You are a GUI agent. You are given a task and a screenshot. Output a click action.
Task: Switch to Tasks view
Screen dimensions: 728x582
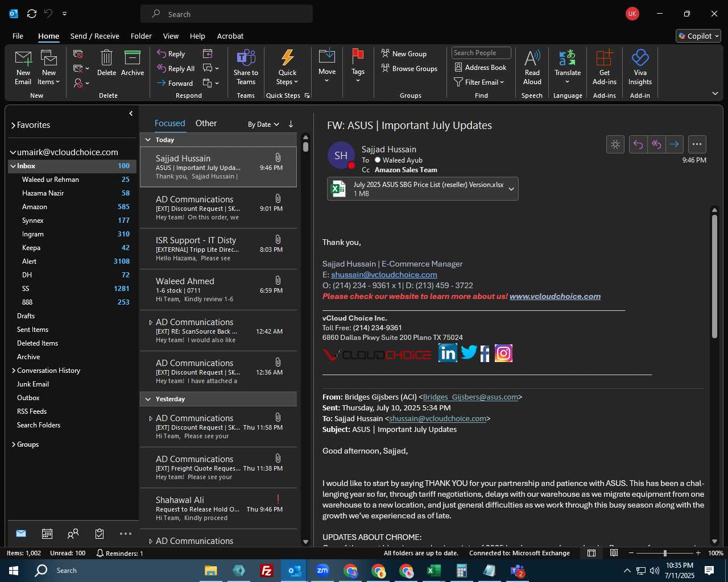100,534
